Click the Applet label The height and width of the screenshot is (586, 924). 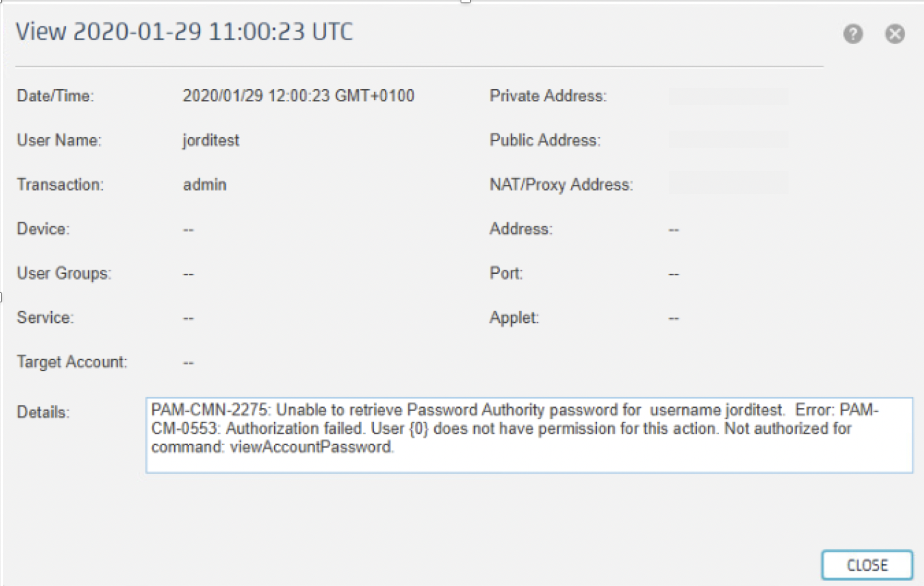514,318
